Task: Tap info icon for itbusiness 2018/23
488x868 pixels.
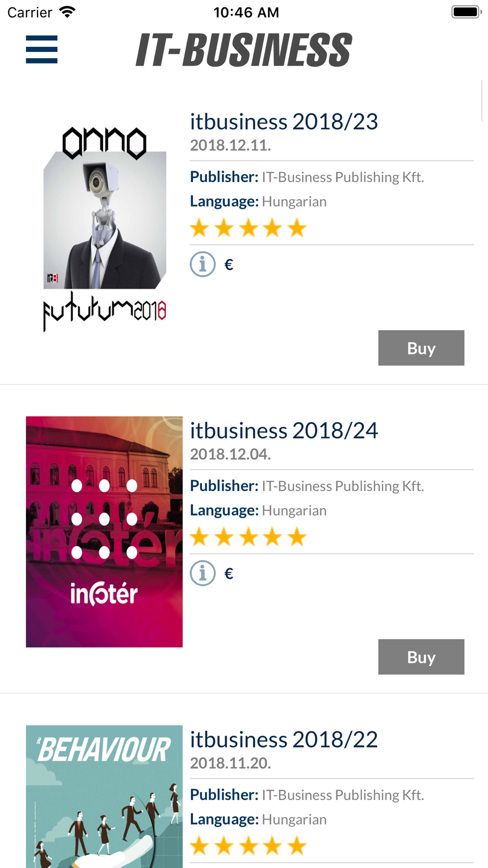Action: [x=203, y=264]
